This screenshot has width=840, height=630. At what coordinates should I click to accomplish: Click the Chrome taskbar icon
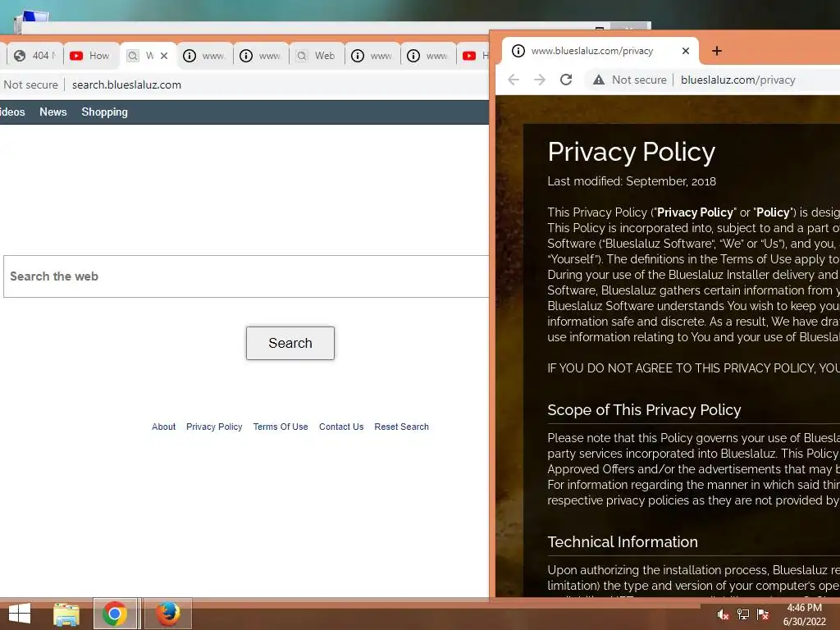click(115, 614)
